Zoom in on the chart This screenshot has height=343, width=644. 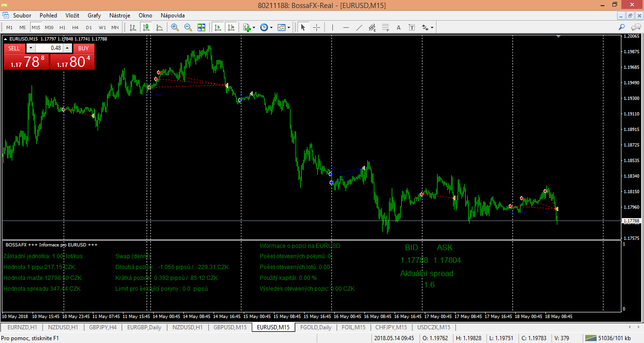[175, 27]
